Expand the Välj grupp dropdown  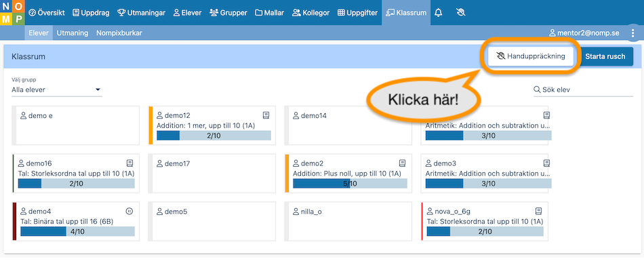pyautogui.click(x=57, y=89)
